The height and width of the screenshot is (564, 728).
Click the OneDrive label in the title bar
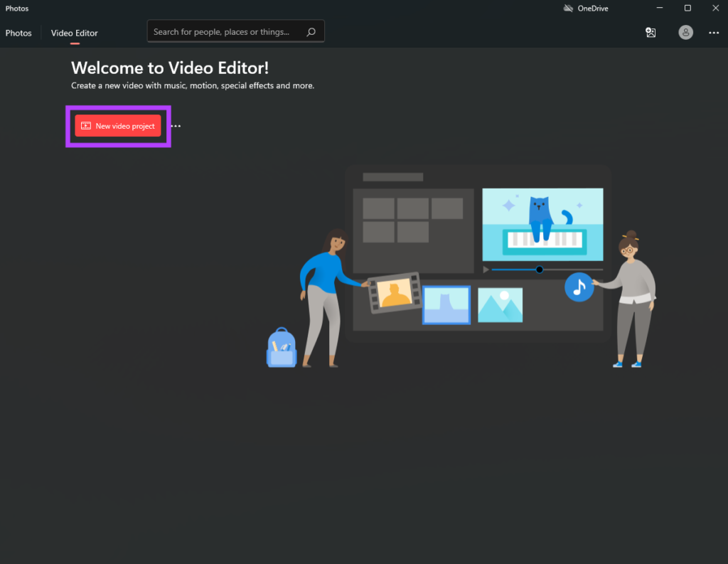click(x=592, y=8)
